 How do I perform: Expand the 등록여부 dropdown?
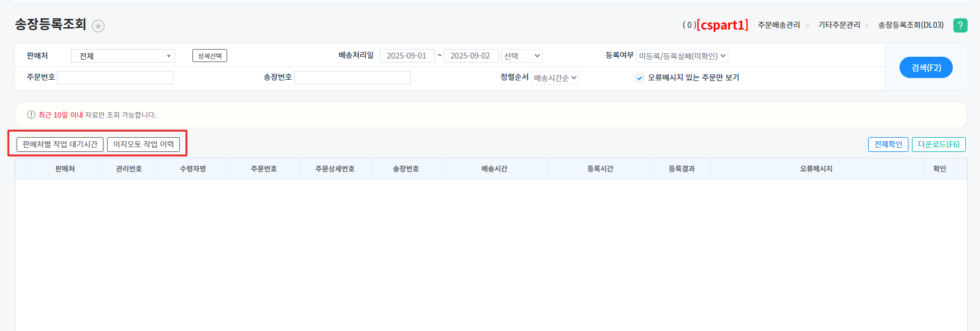pyautogui.click(x=682, y=56)
